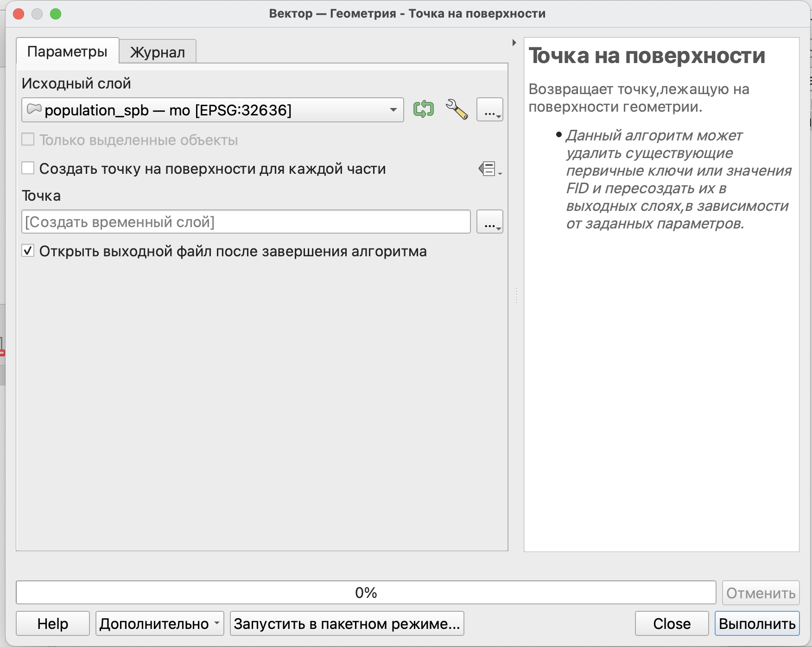This screenshot has width=812, height=647.
Task: Toggle 'Создать точку на поверхности для каждой части'
Action: click(28, 168)
